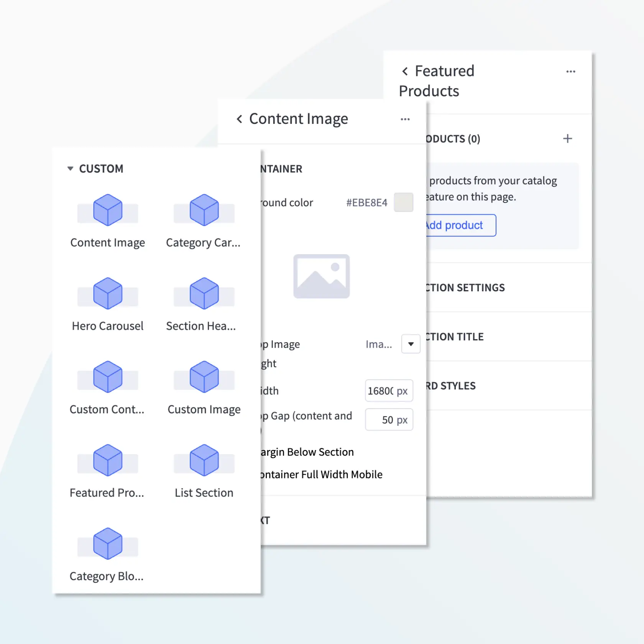This screenshot has height=644, width=644.
Task: Choose the Custom Image widget icon
Action: coord(204,377)
